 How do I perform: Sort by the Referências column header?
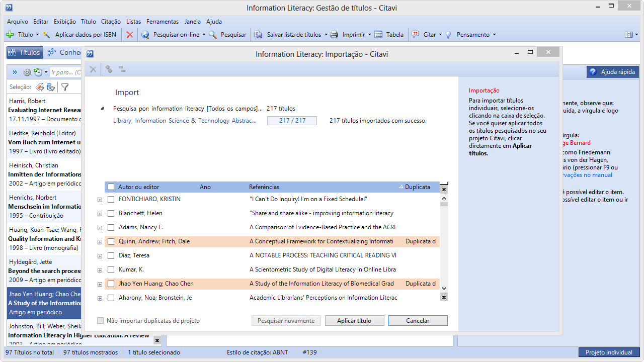click(x=264, y=187)
